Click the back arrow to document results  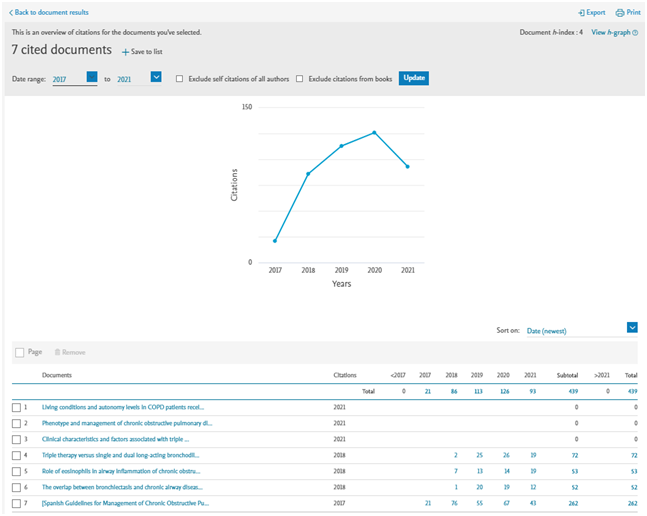[11, 12]
